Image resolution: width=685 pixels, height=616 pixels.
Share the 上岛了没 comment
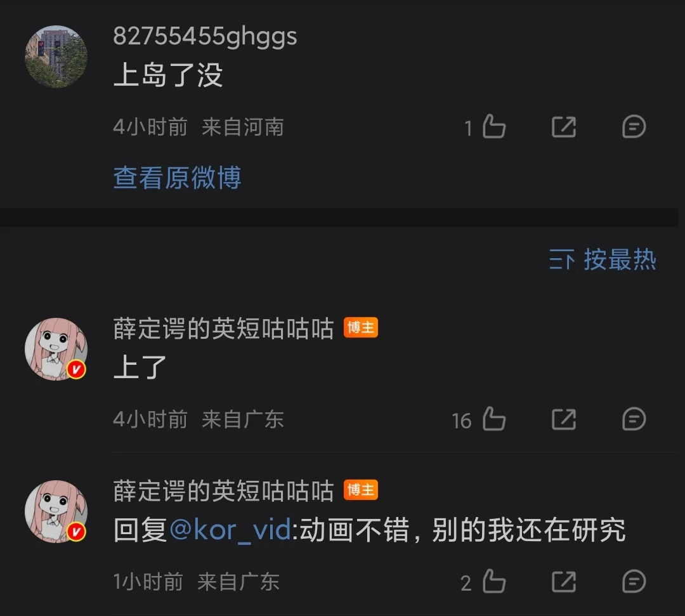(x=564, y=127)
